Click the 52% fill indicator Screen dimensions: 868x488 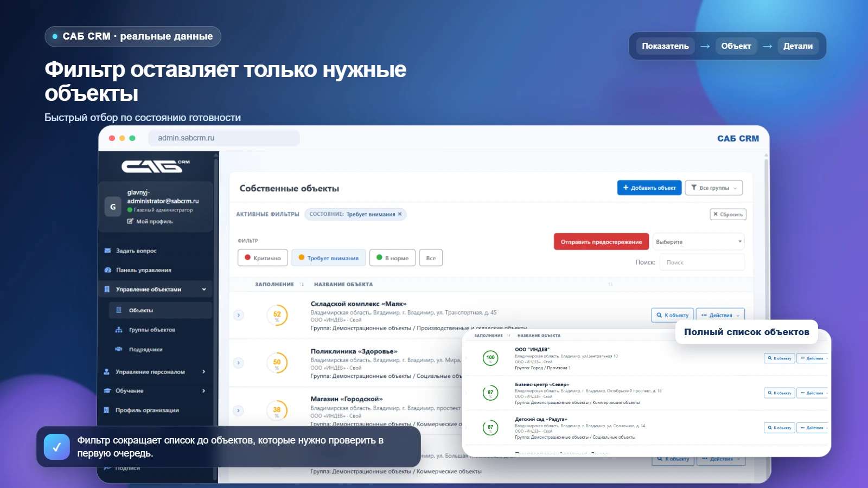point(277,315)
